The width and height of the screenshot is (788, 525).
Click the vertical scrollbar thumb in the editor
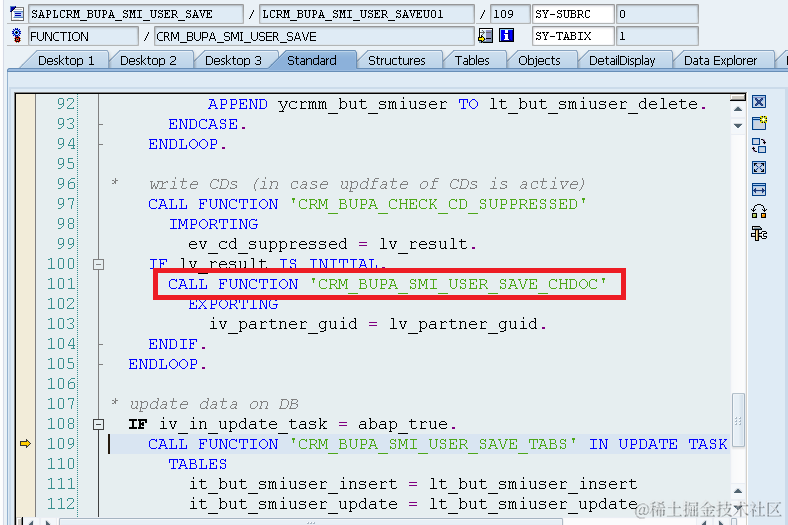(738, 421)
